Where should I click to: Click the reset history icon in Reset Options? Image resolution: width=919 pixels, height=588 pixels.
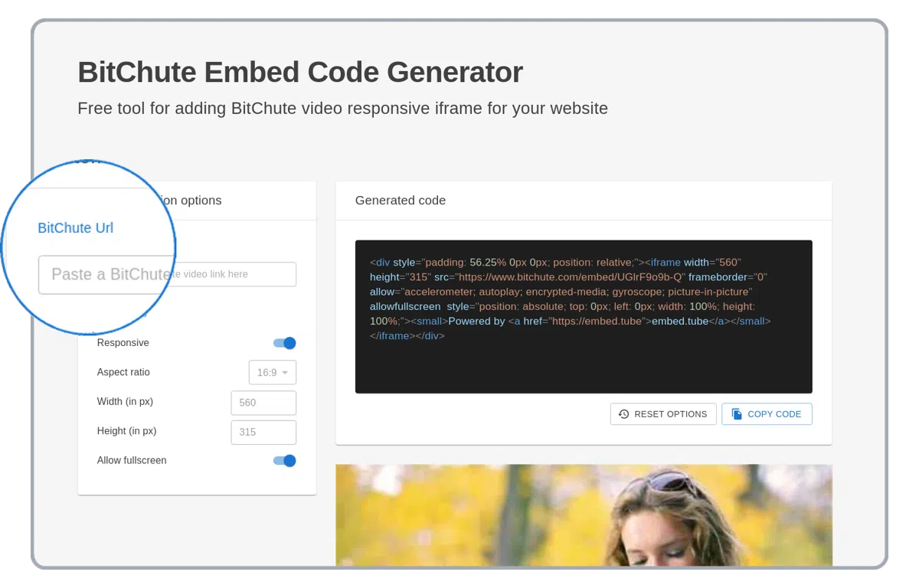click(623, 414)
